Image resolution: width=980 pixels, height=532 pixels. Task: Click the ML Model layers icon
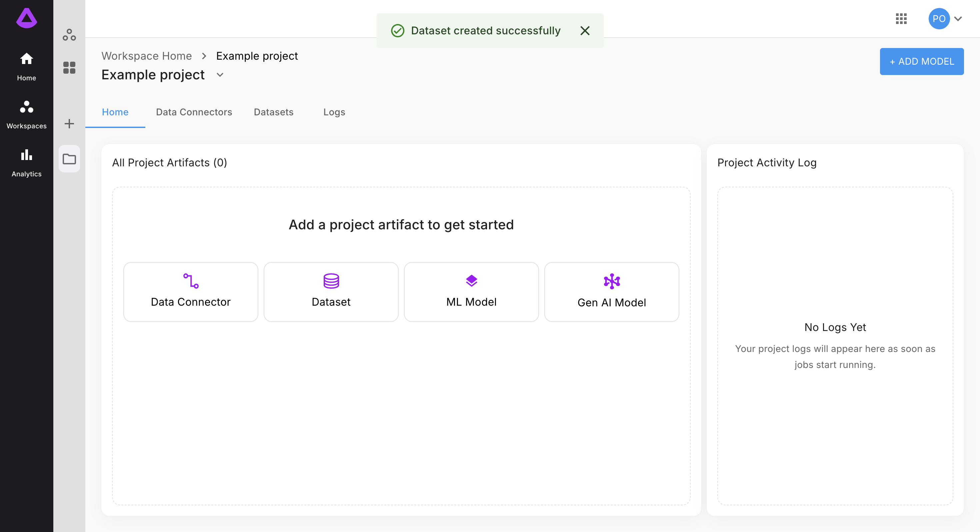[x=471, y=281]
